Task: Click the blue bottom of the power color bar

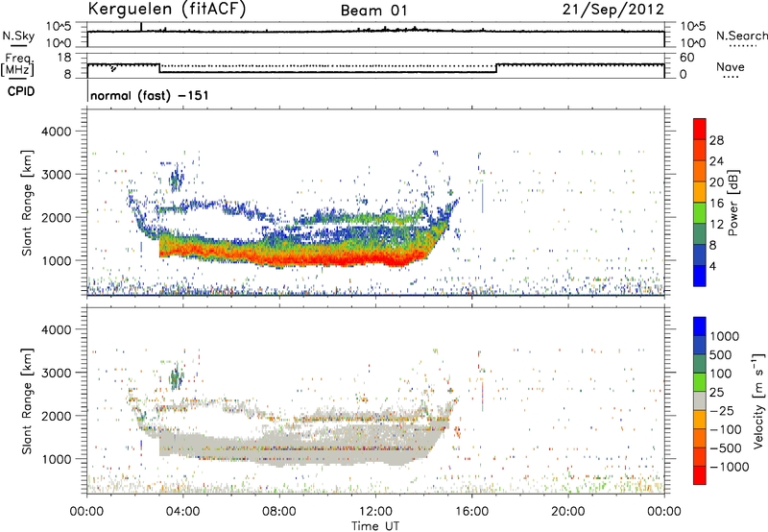Action: click(700, 277)
